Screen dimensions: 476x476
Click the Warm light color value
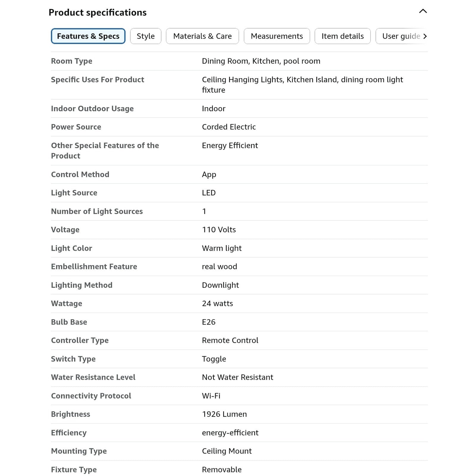222,248
